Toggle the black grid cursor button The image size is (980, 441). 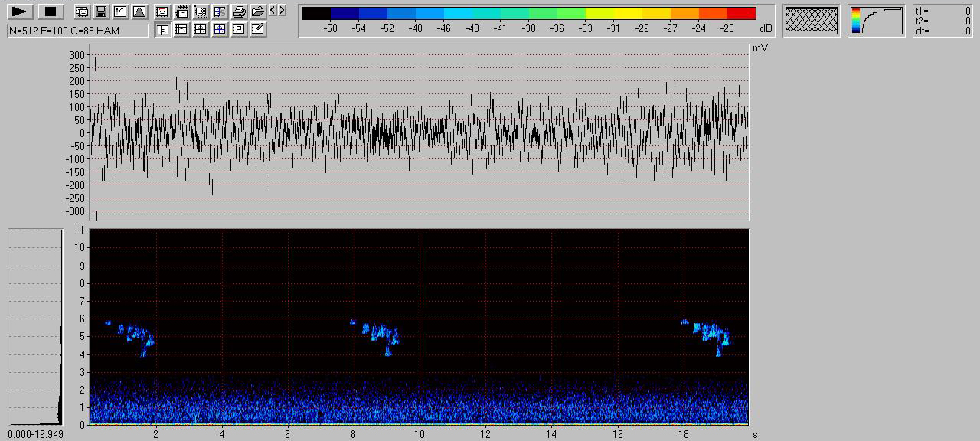pos(201,29)
